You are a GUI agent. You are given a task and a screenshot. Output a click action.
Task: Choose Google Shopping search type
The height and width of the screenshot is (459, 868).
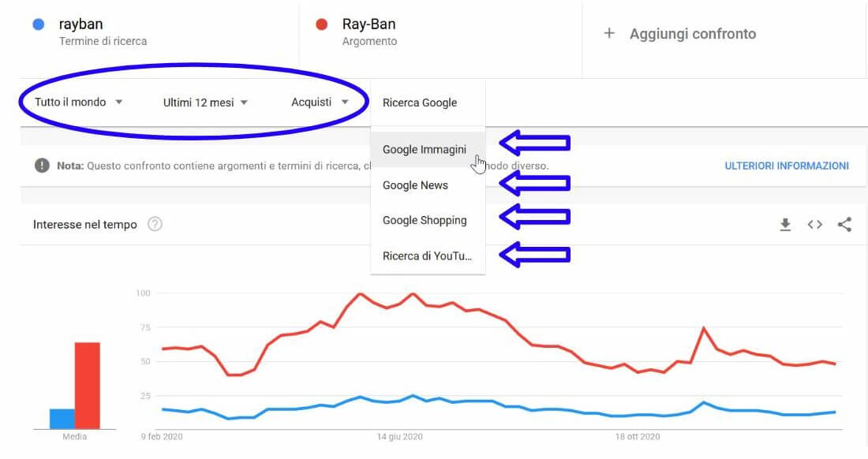tap(428, 220)
